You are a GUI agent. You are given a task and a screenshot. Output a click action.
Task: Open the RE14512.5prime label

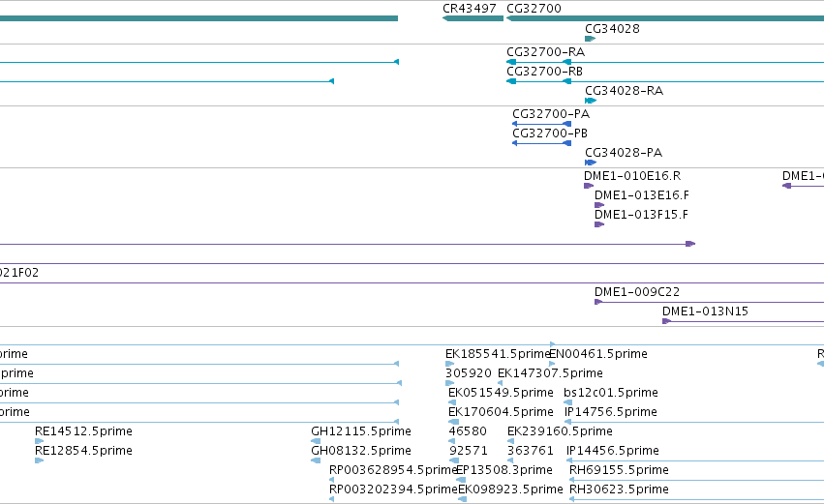[83, 431]
